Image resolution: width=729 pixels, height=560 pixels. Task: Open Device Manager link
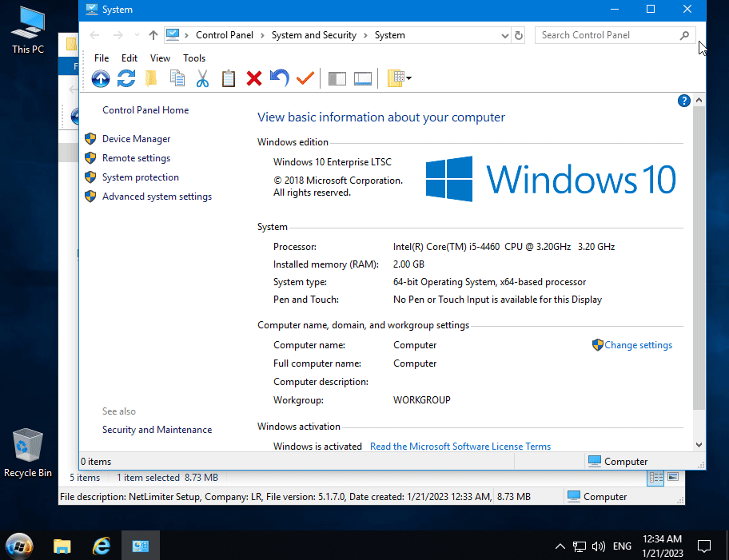tap(136, 139)
